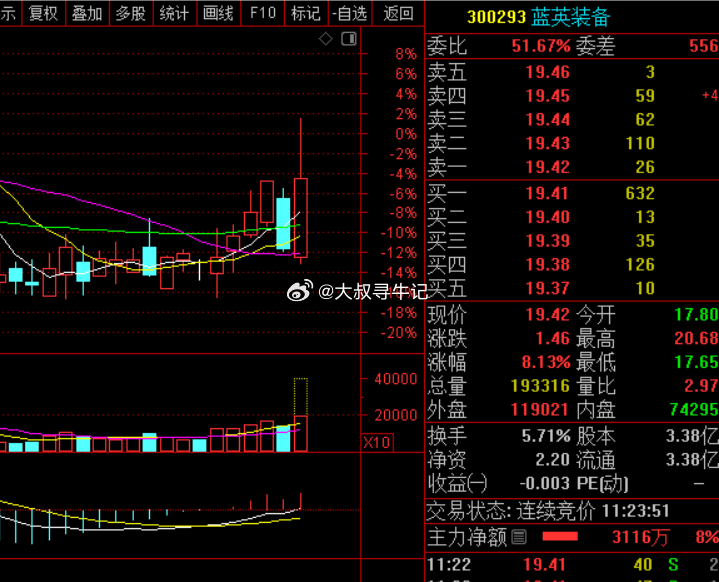The image size is (719, 582).
Task: Select the 卖三 price 19.44
Action: (547, 120)
